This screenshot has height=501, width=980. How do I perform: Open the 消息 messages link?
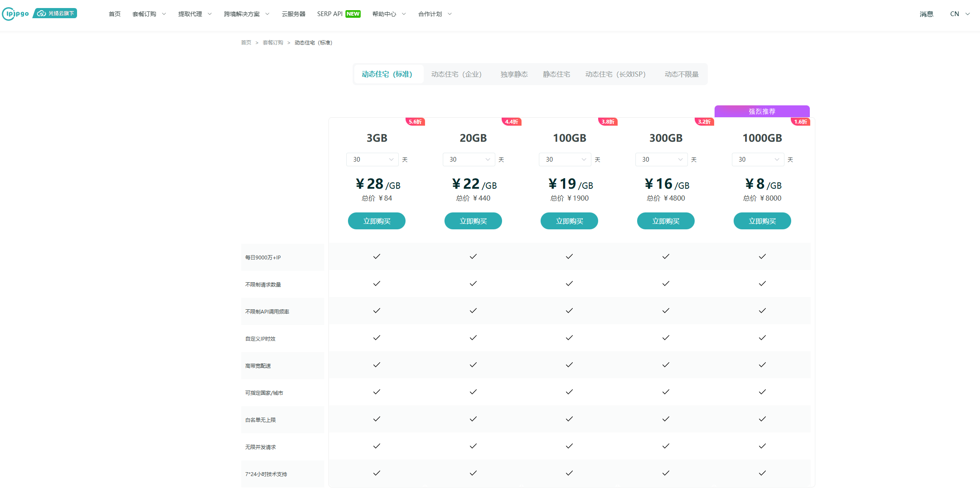pos(926,14)
